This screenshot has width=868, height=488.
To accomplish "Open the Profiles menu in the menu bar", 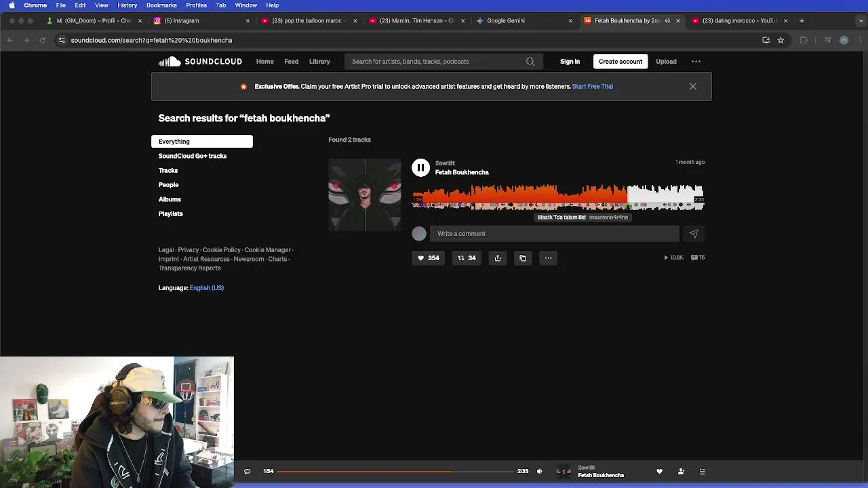I will pyautogui.click(x=197, y=5).
